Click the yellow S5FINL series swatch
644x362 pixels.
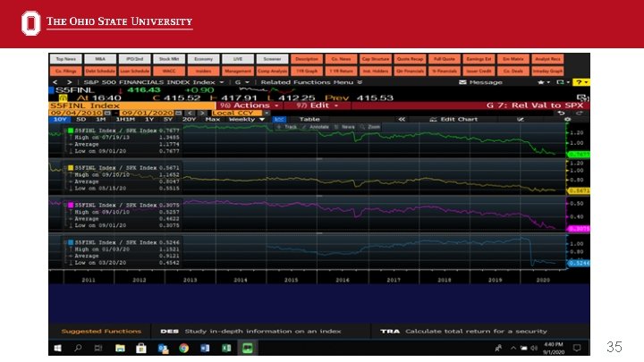click(71, 168)
